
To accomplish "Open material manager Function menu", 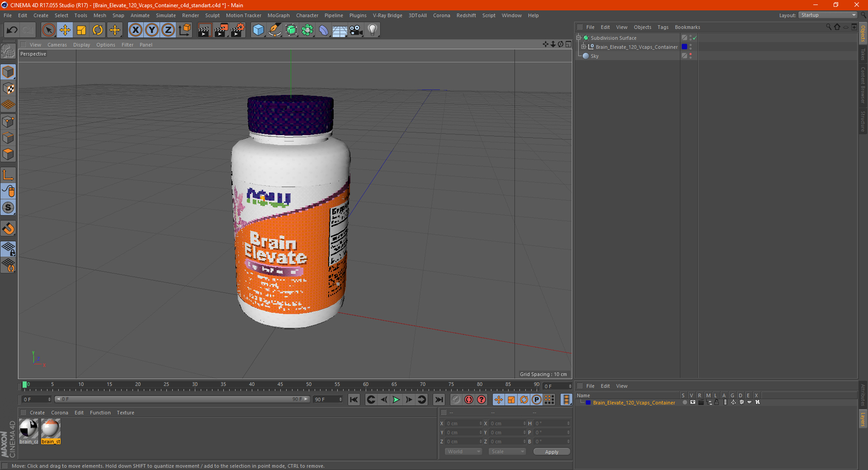I will (x=100, y=413).
